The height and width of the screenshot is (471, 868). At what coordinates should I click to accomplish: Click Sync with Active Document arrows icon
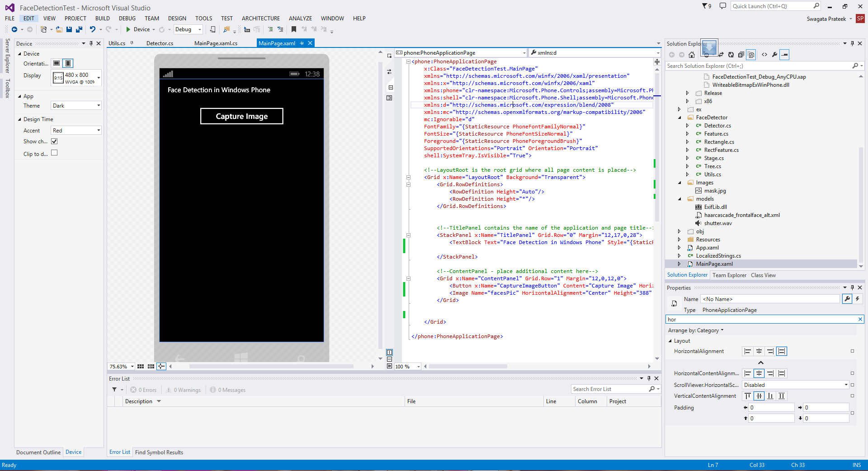[x=721, y=55]
